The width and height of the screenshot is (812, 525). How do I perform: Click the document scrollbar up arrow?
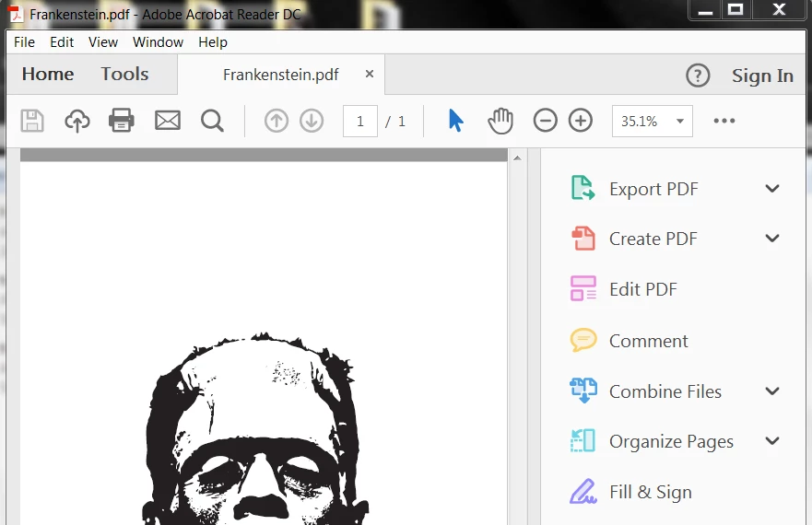pos(517,157)
